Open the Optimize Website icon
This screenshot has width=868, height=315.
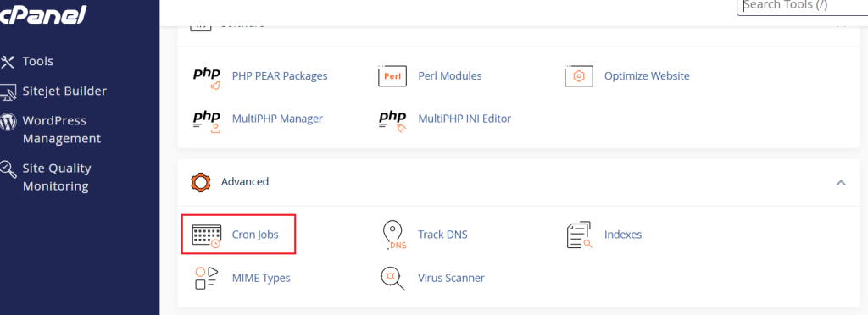tap(578, 75)
